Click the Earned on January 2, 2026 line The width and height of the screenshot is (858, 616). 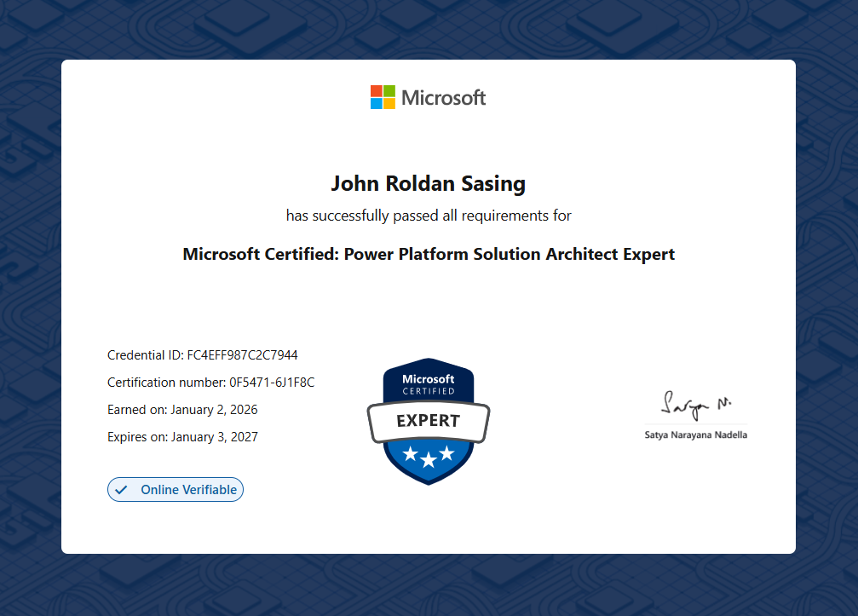pos(182,410)
